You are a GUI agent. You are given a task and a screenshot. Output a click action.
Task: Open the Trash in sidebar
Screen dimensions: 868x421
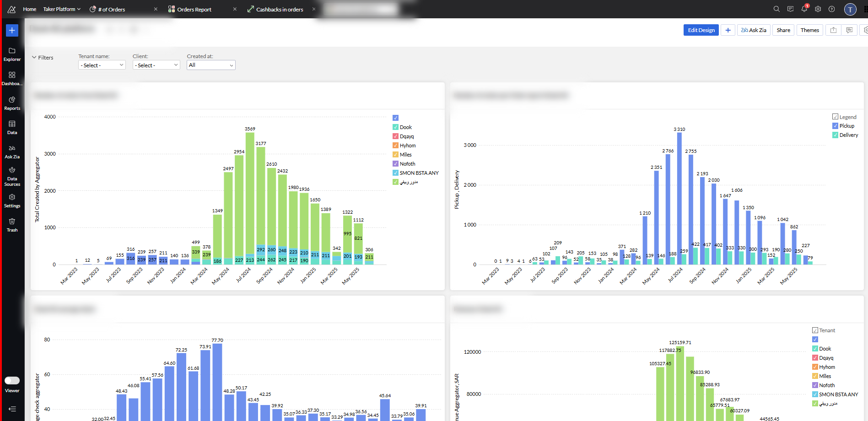[x=12, y=225]
